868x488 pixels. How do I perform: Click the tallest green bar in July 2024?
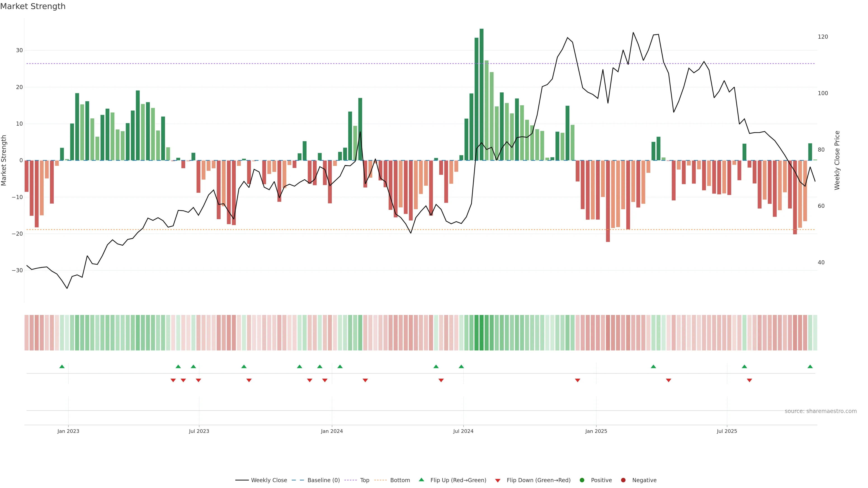tap(481, 94)
